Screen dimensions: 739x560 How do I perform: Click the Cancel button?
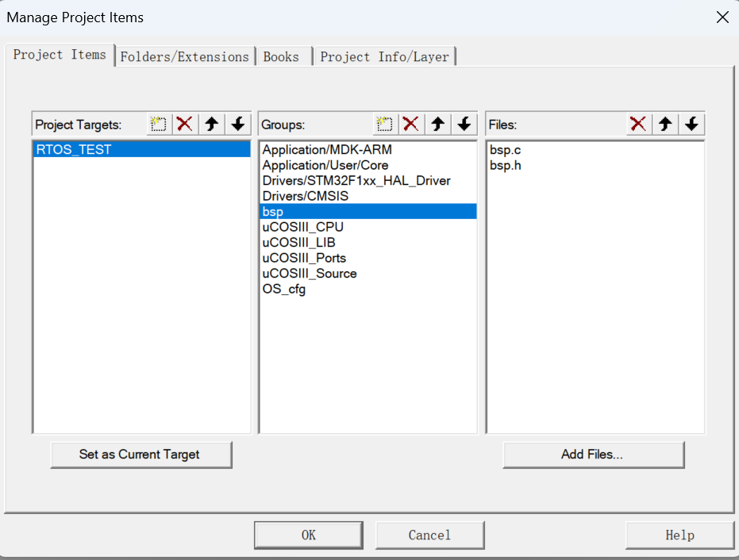[x=430, y=535]
